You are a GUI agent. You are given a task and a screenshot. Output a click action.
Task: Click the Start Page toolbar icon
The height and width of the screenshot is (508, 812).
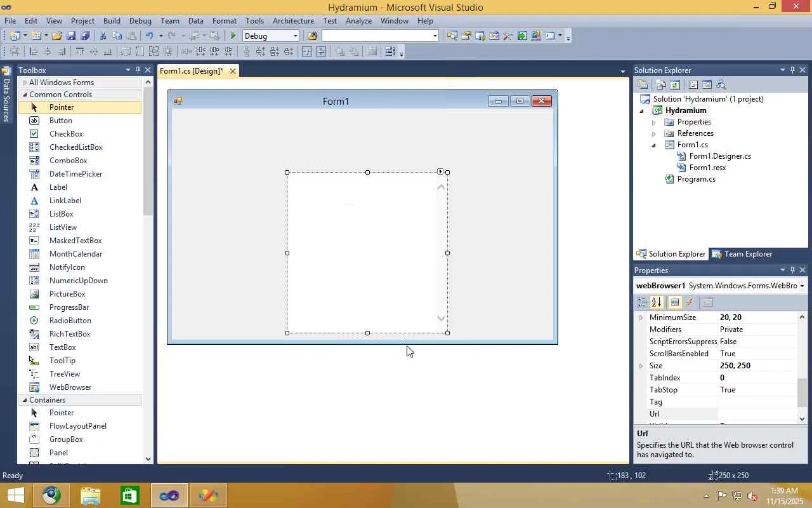(x=522, y=36)
